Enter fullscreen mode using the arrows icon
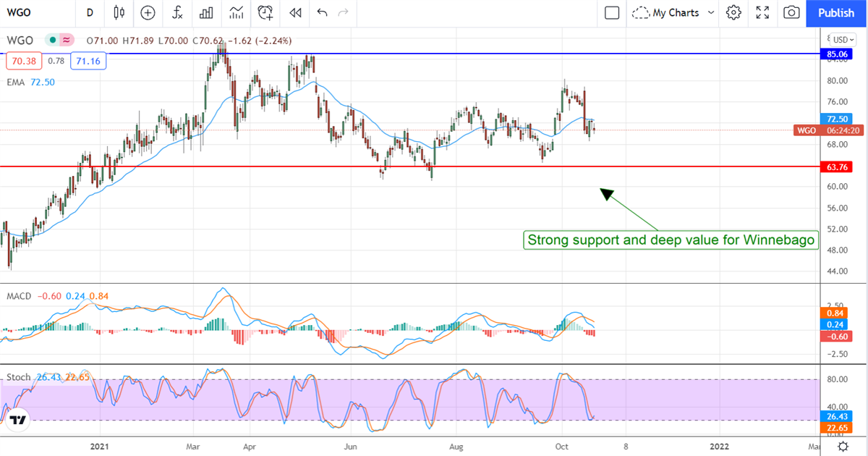 [x=762, y=12]
